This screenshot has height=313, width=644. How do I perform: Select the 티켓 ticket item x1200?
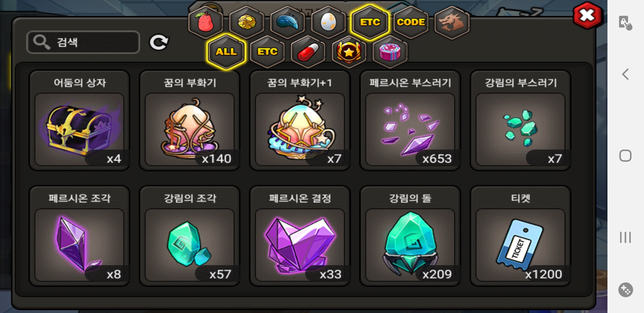(x=520, y=236)
